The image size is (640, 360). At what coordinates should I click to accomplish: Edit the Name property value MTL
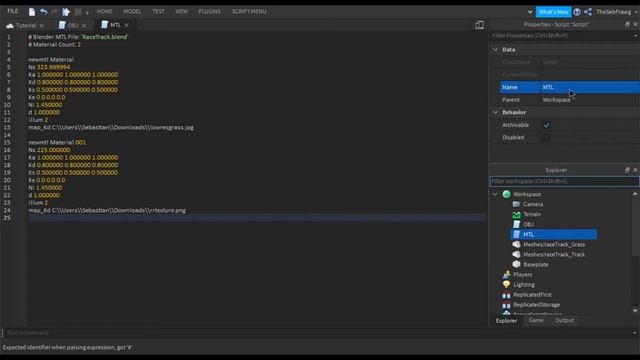590,87
